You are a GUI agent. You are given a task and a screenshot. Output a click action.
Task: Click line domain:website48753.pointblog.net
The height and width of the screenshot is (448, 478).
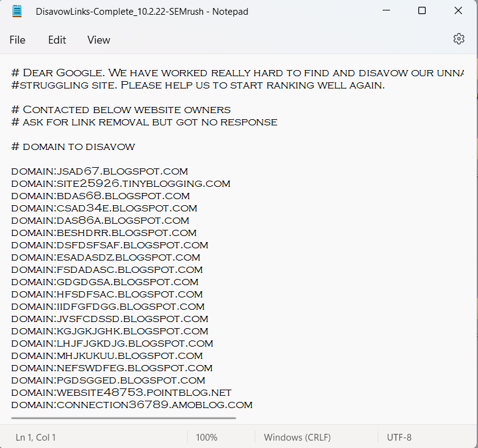[121, 393]
